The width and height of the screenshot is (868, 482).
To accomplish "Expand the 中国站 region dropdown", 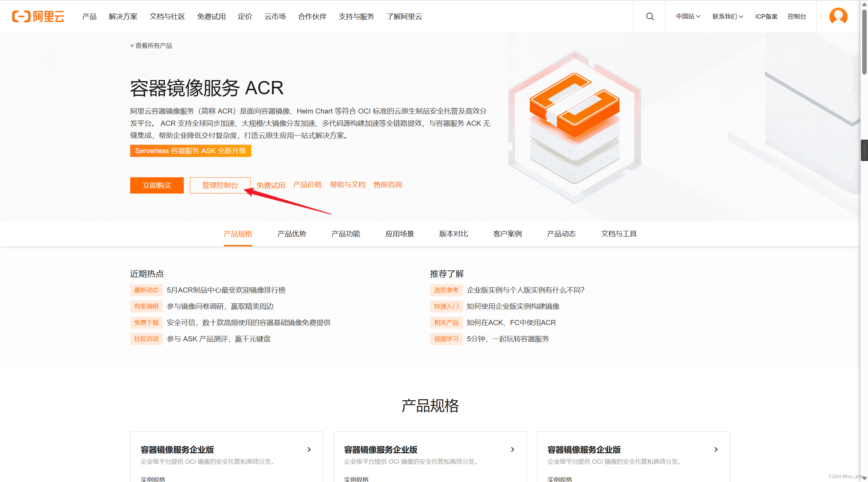I will pos(688,16).
